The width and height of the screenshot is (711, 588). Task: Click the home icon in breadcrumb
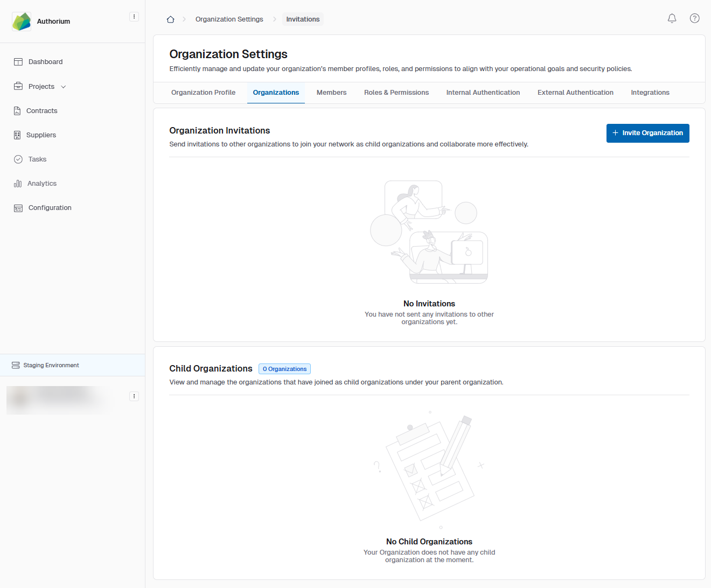(170, 19)
